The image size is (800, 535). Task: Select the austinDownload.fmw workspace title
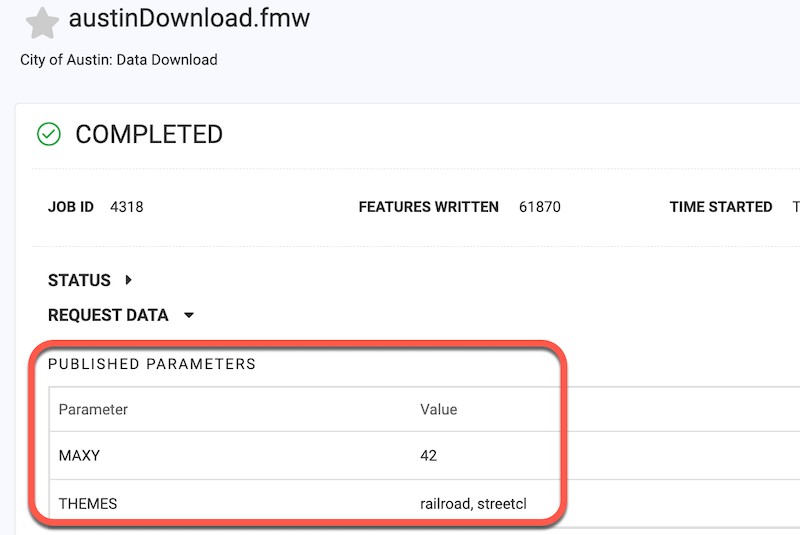(189, 18)
